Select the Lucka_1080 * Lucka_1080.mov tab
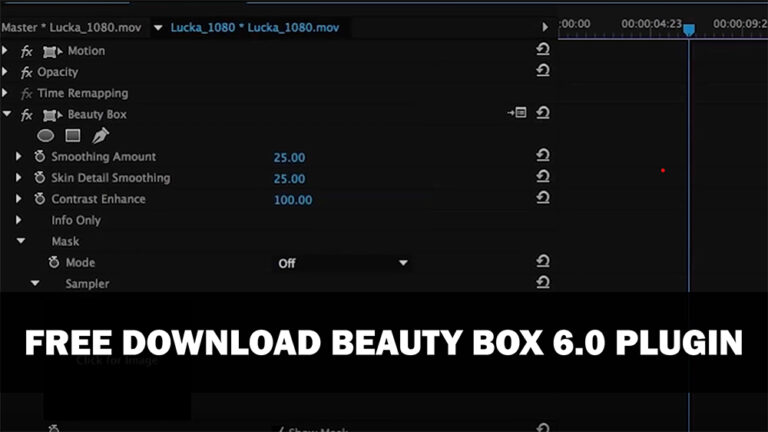The width and height of the screenshot is (768, 432). (x=255, y=27)
